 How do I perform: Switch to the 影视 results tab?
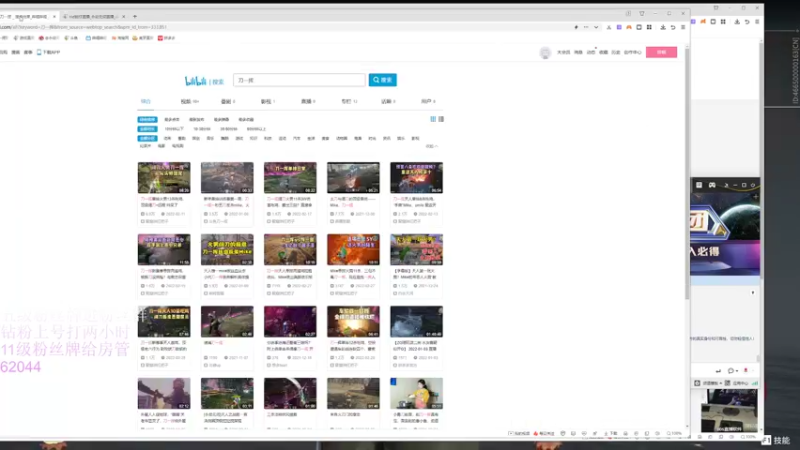[268, 102]
